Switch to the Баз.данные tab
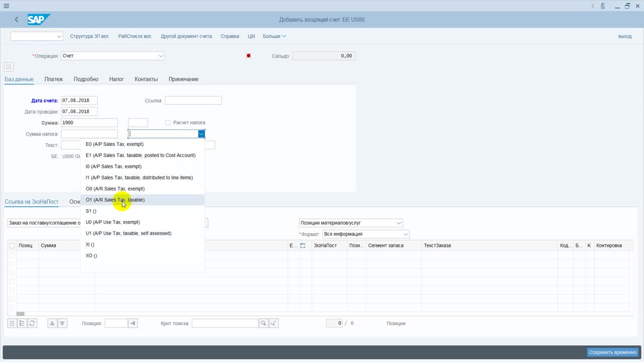The height and width of the screenshot is (362, 644). (x=19, y=79)
